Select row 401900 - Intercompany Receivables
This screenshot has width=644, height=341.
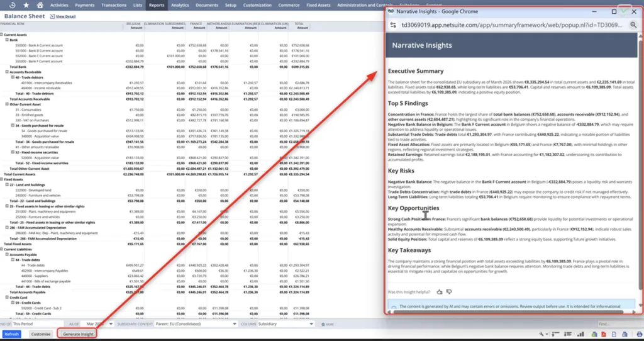pyautogui.click(x=47, y=82)
